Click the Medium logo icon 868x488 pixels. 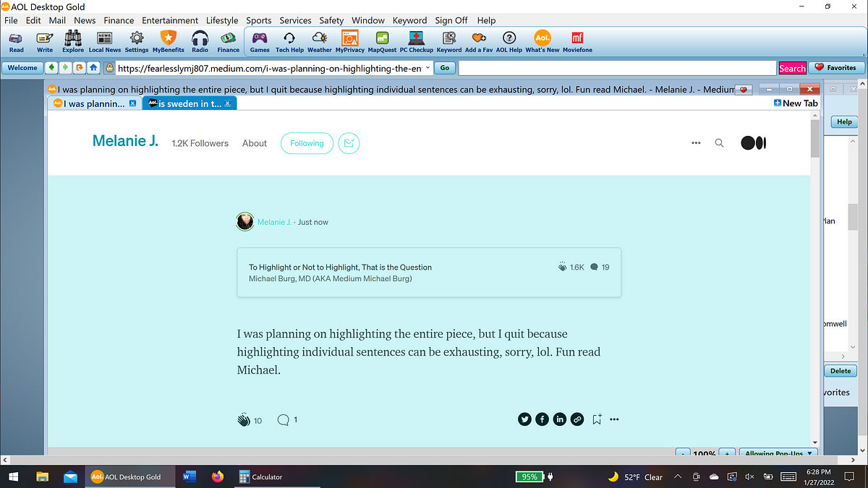[x=753, y=143]
